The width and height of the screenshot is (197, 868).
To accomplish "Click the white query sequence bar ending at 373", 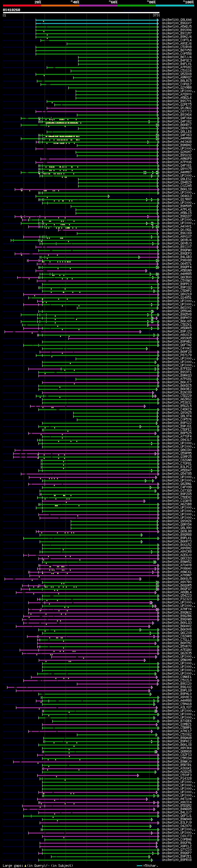I will (x=81, y=13).
